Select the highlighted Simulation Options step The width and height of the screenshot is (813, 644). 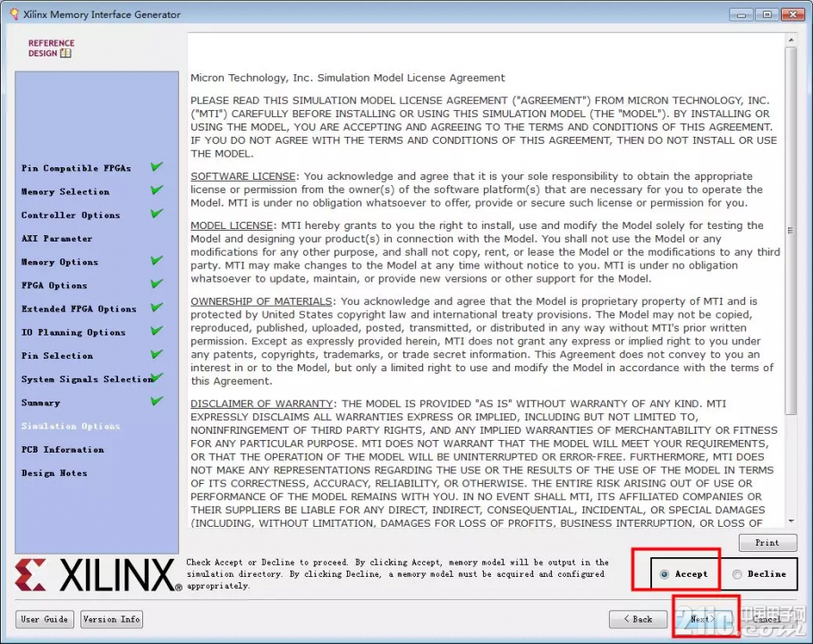point(71,426)
